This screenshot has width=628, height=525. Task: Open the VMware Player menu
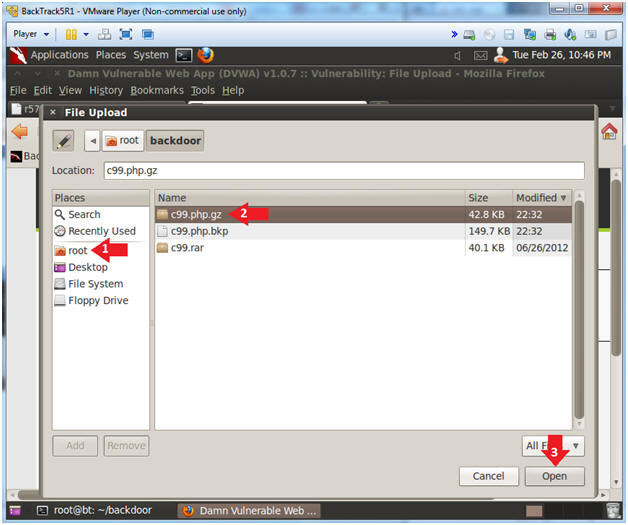click(31, 34)
